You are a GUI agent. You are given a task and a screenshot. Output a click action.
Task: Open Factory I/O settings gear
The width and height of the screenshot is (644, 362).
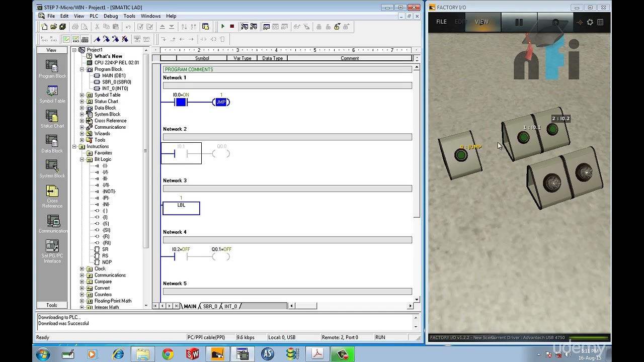(x=590, y=22)
